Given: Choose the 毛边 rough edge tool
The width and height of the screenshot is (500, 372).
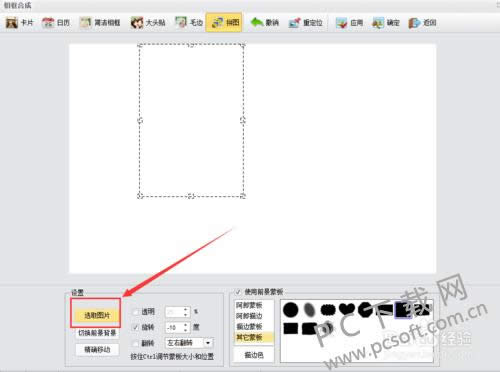Looking at the screenshot, I should pyautogui.click(x=189, y=23).
